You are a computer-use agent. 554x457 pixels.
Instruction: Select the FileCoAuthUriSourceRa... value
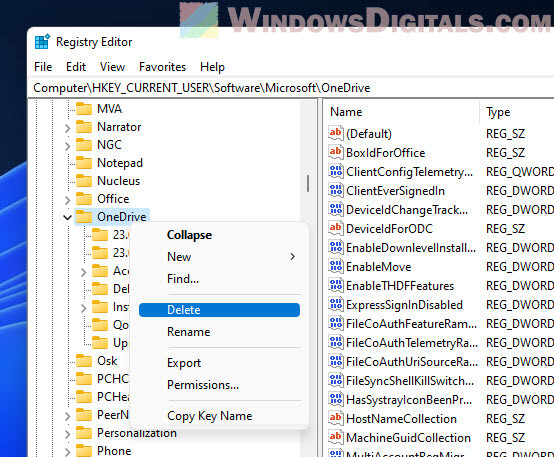(x=412, y=362)
